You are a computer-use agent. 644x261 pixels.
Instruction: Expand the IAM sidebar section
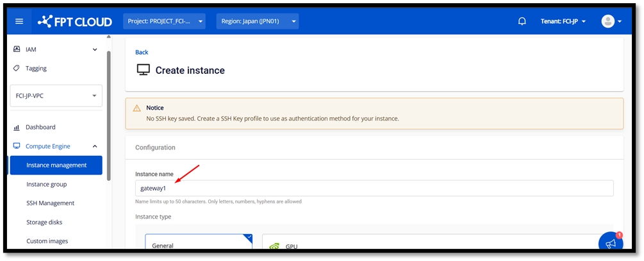click(95, 49)
